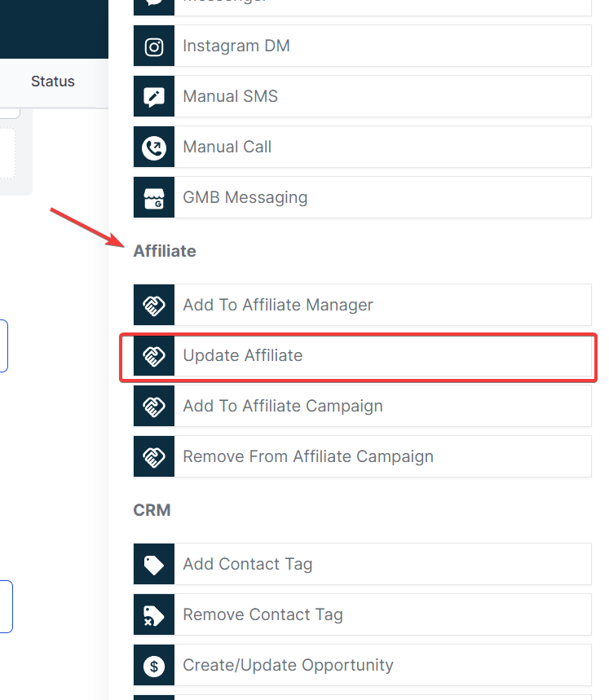Screen dimensions: 609x700
Task: Select the Instagram DM action icon
Action: coord(153,46)
